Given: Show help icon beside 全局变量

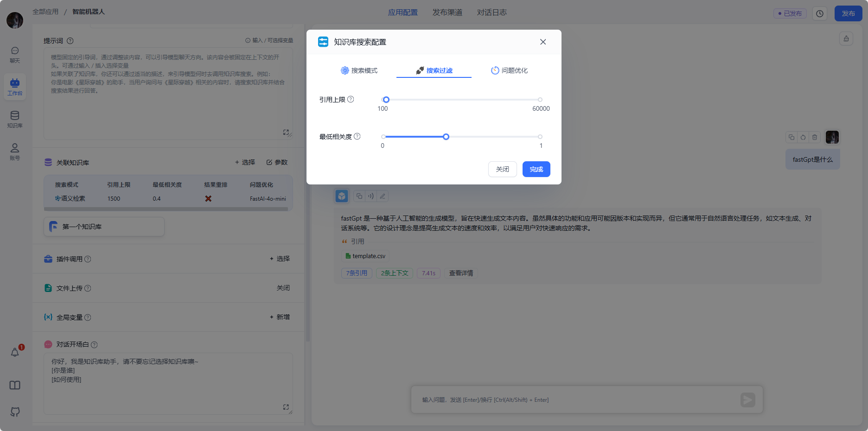Looking at the screenshot, I should (88, 317).
